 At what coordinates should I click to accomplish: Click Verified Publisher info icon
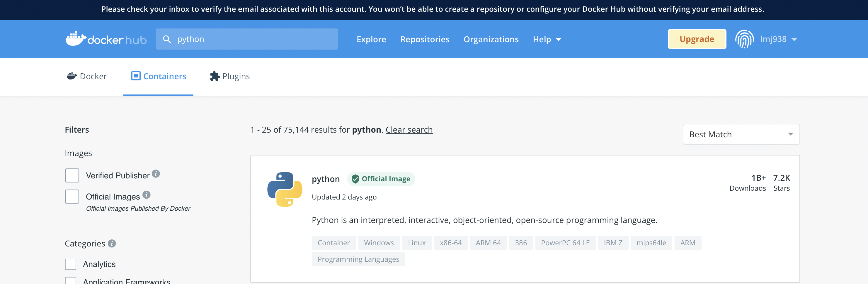tap(156, 174)
